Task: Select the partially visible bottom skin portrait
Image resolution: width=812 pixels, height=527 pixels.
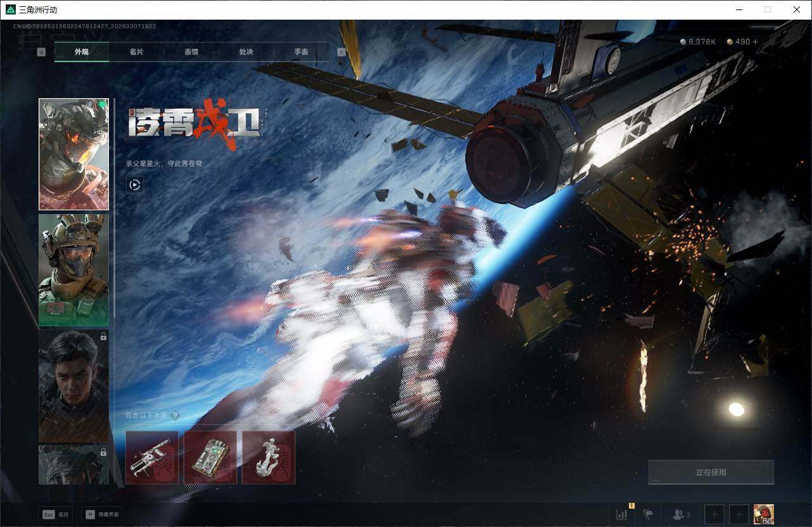Action: (73, 465)
